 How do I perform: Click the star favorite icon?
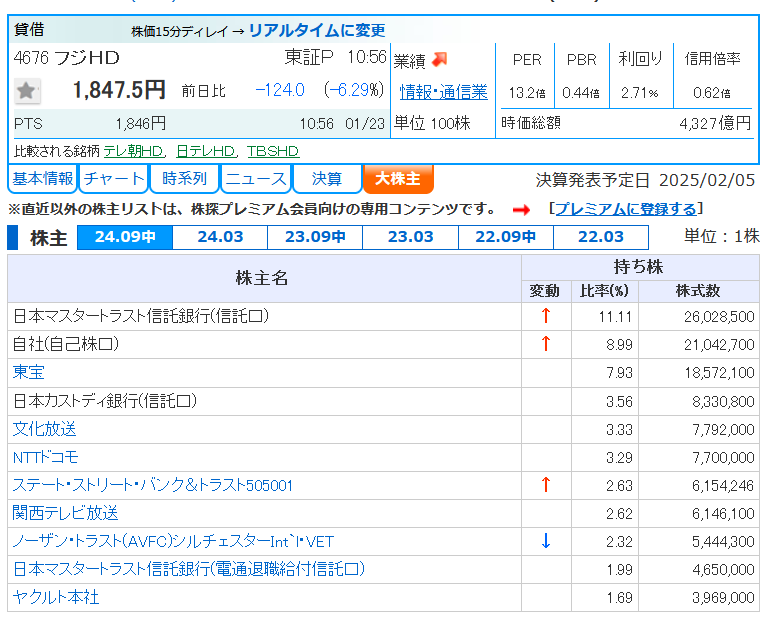point(27,91)
